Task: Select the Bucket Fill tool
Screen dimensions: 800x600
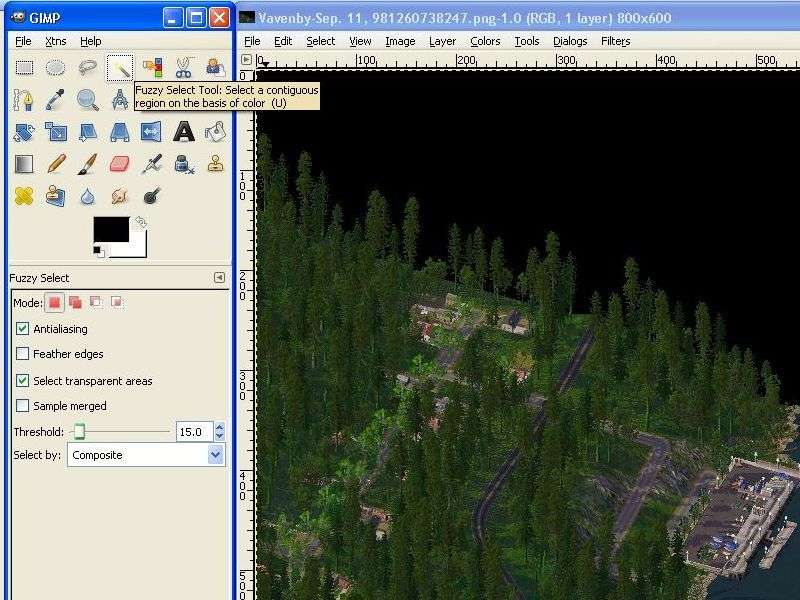Action: click(x=215, y=132)
